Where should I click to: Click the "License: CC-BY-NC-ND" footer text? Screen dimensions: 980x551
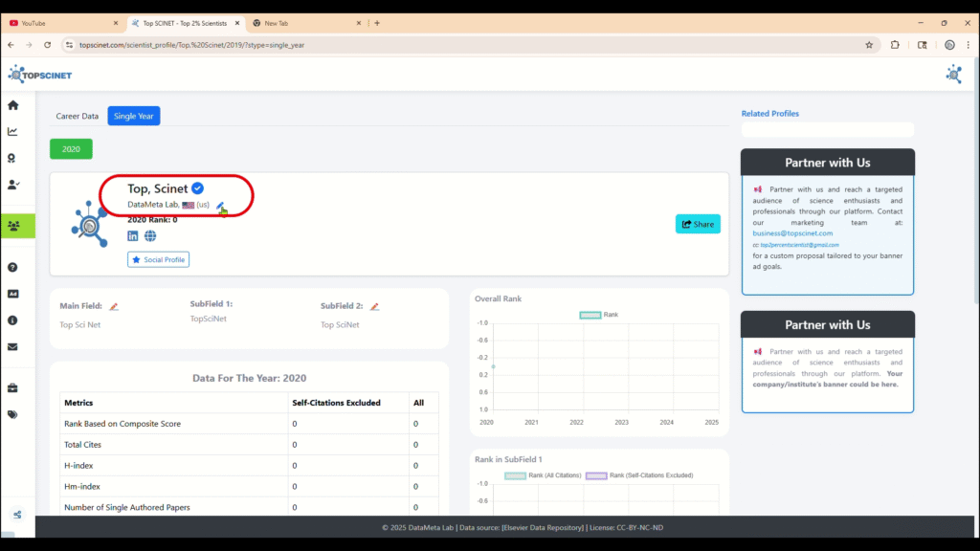tap(626, 527)
